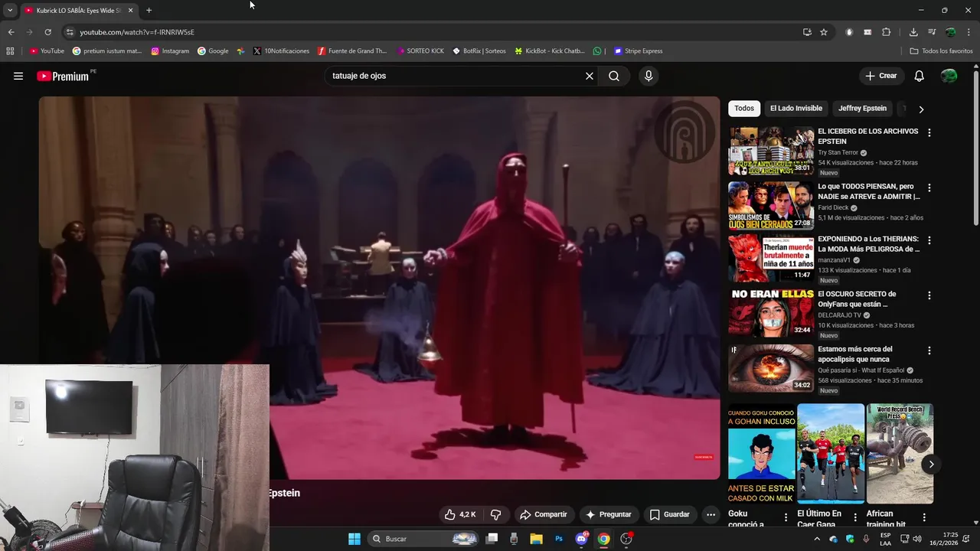
Task: Select the El Lado Invisible chip
Action: tap(796, 109)
